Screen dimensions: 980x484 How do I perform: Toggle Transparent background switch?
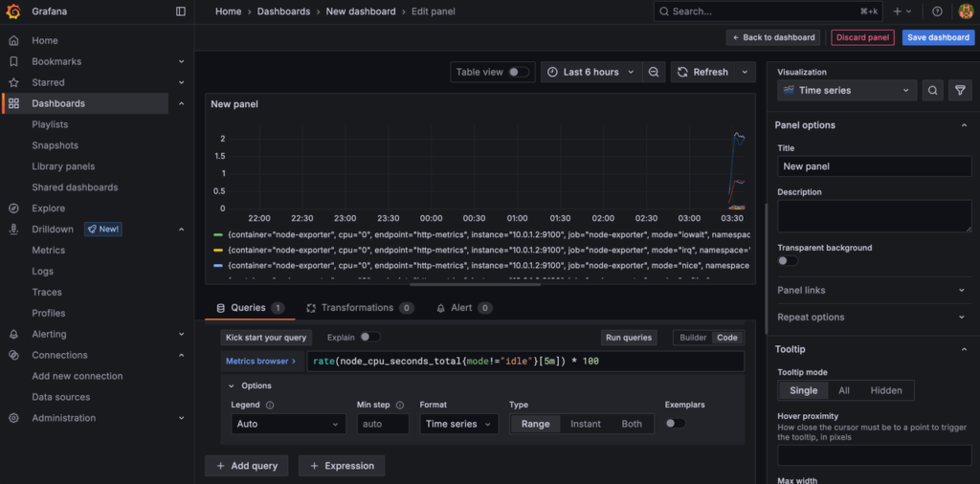(x=788, y=261)
